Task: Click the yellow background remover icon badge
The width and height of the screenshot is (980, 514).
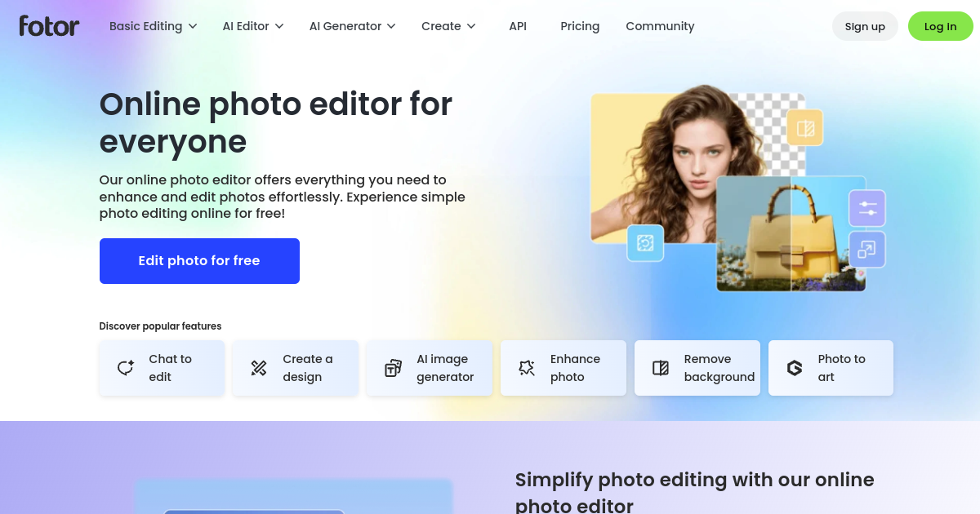Action: click(x=805, y=128)
